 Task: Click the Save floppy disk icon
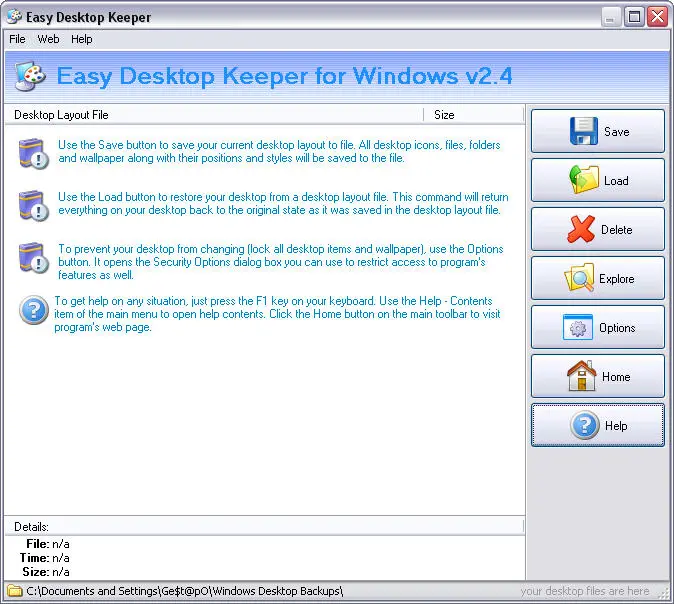click(x=583, y=131)
